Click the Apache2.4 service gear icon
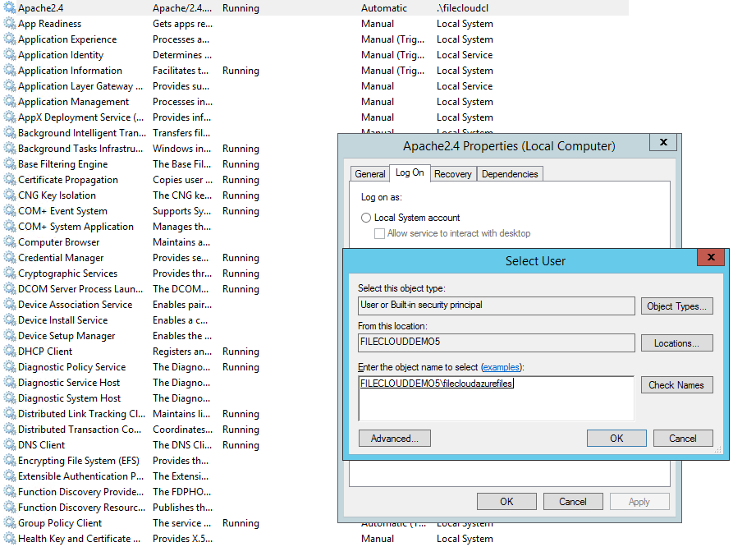This screenshot has height=547, width=756. [9, 8]
